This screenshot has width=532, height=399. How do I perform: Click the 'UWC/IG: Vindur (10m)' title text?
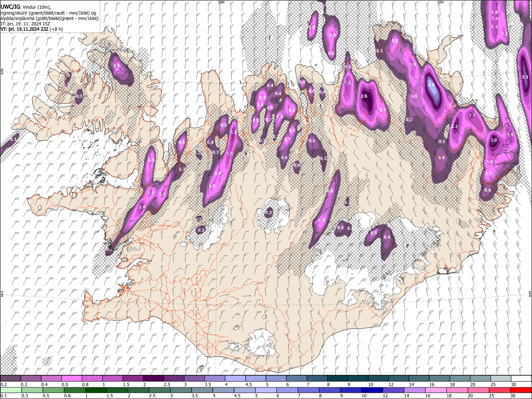26,7
